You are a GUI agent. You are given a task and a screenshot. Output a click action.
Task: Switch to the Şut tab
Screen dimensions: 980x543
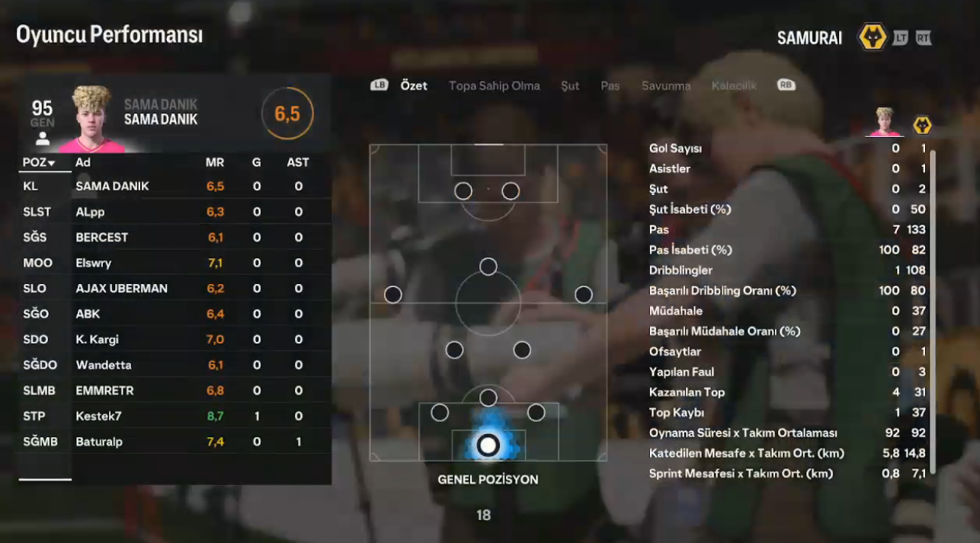coord(570,86)
